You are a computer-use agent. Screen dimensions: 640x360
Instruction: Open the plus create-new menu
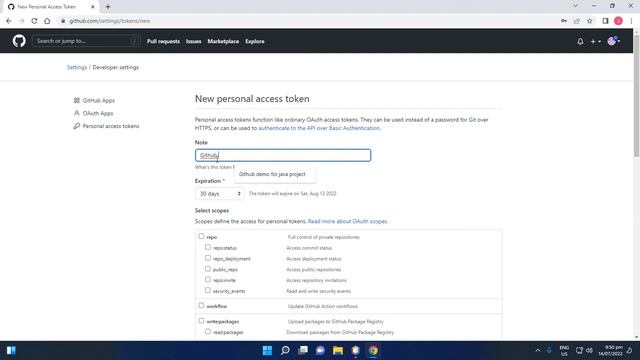(x=596, y=41)
